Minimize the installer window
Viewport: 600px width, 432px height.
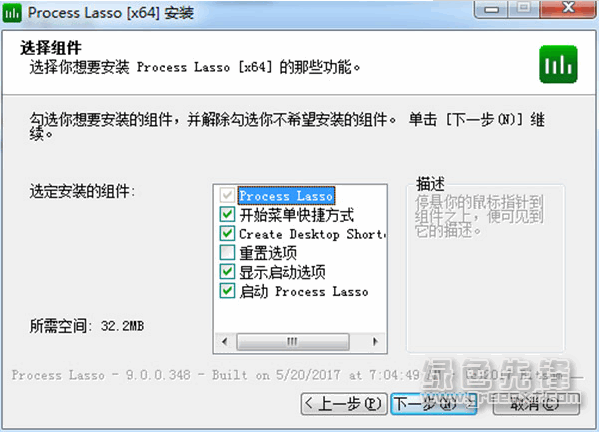click(x=491, y=9)
